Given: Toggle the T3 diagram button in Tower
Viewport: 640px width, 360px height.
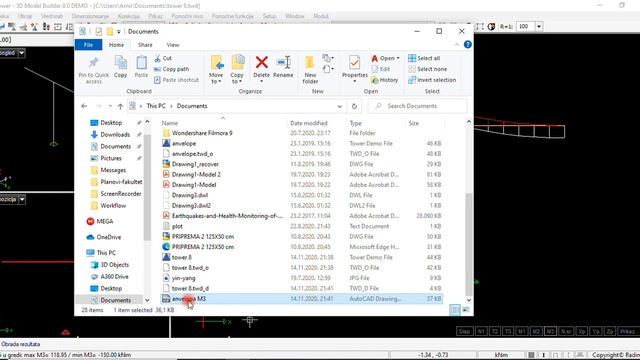Looking at the screenshot, I should [x=508, y=331].
